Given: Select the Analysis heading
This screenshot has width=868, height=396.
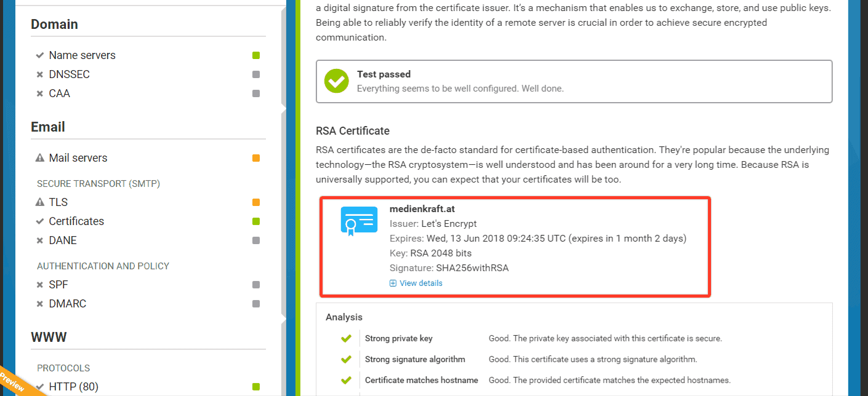Looking at the screenshot, I should [344, 317].
